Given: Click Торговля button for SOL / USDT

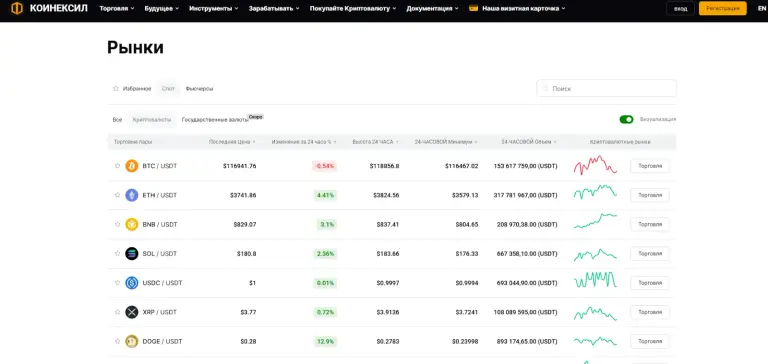Looking at the screenshot, I should [x=649, y=254].
